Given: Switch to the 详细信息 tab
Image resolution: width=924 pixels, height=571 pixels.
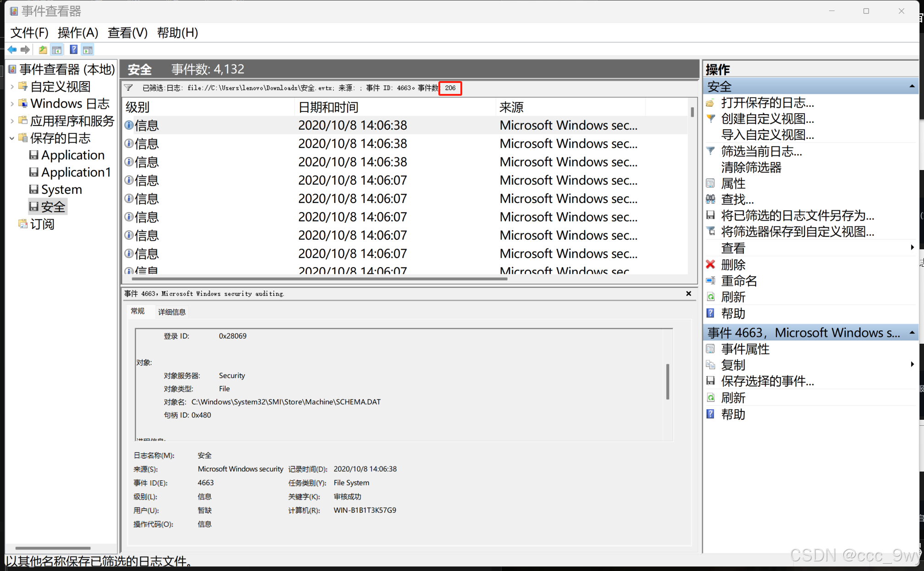Looking at the screenshot, I should (172, 312).
